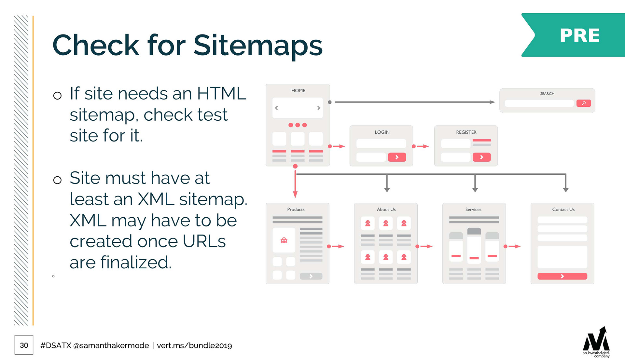Click the third red carousel dot
The image size is (625, 364).
coord(304,125)
